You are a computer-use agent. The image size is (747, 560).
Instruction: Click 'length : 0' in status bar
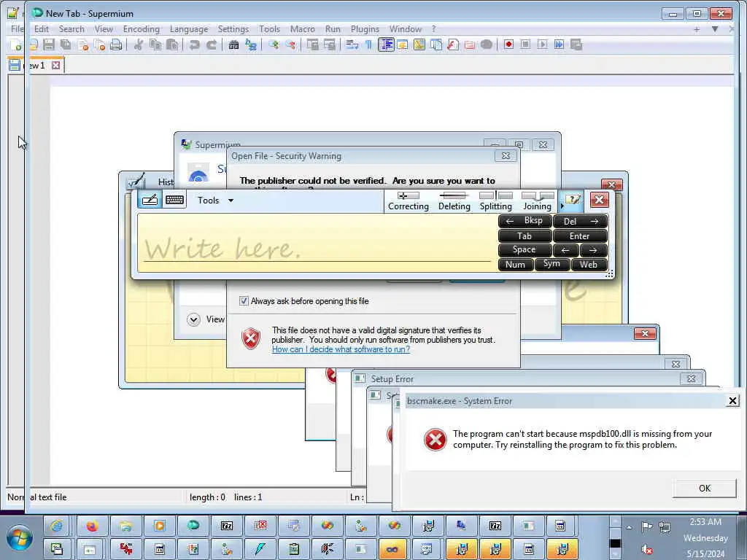point(207,497)
